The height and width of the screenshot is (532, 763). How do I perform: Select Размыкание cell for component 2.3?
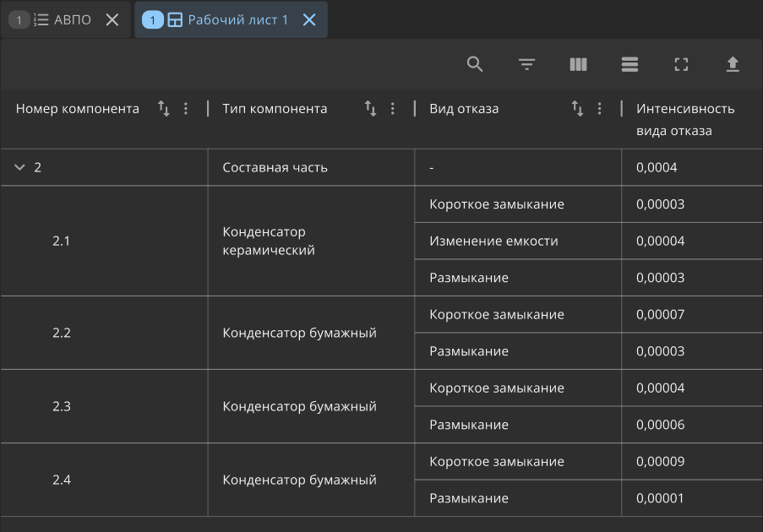point(518,425)
